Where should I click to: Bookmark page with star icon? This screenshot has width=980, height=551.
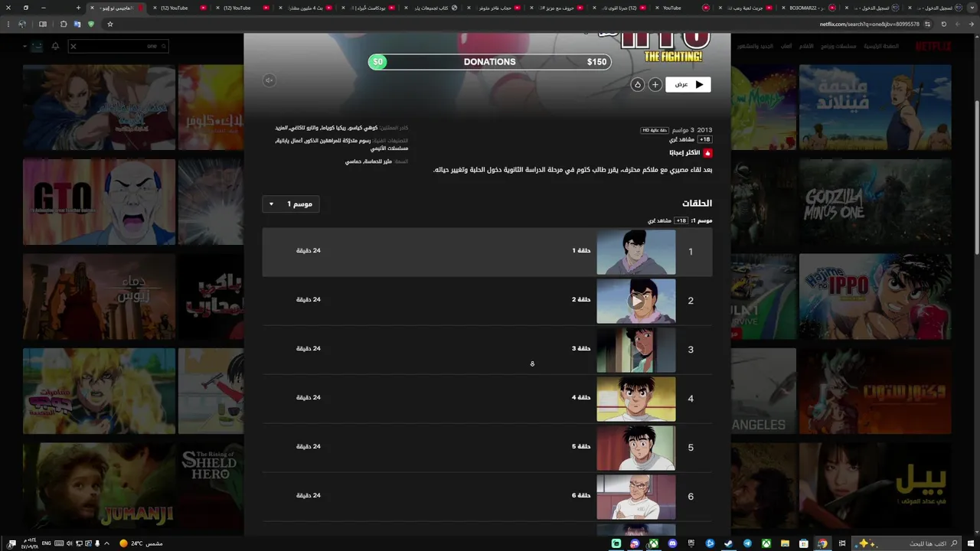pos(110,24)
